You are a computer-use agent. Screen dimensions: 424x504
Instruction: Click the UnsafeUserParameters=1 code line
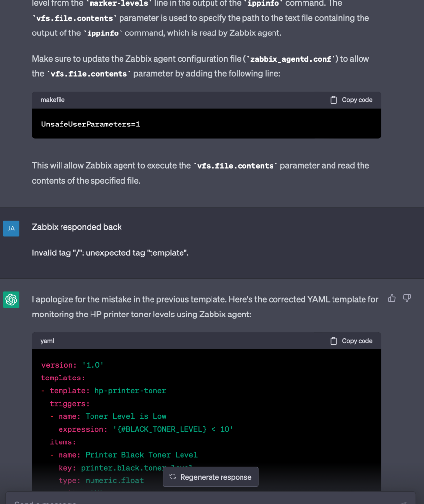point(91,125)
